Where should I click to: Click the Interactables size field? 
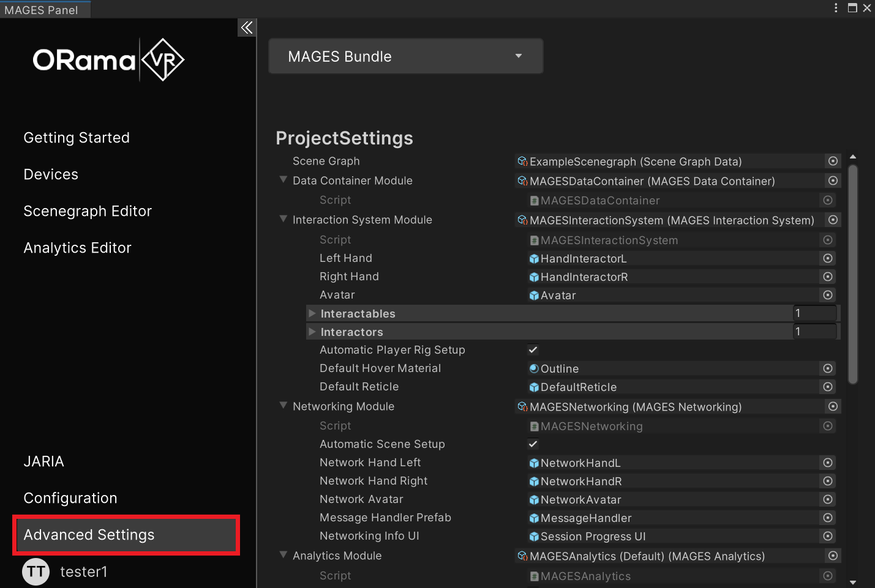point(815,313)
